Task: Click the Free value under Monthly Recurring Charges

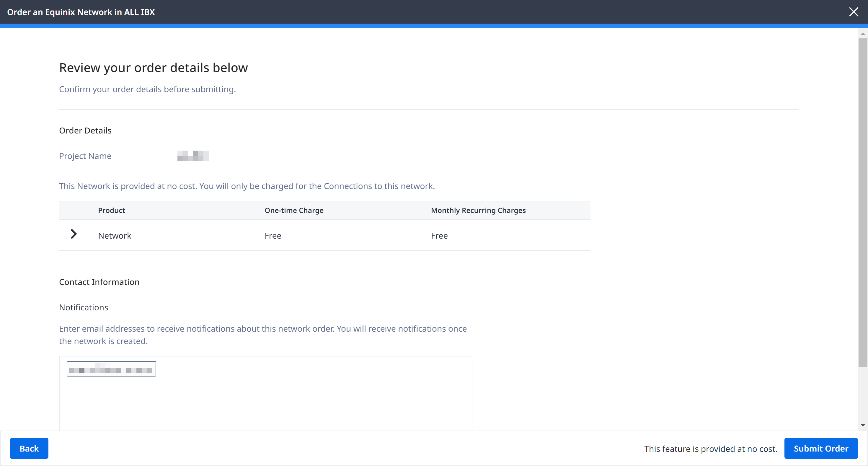Action: (x=439, y=236)
